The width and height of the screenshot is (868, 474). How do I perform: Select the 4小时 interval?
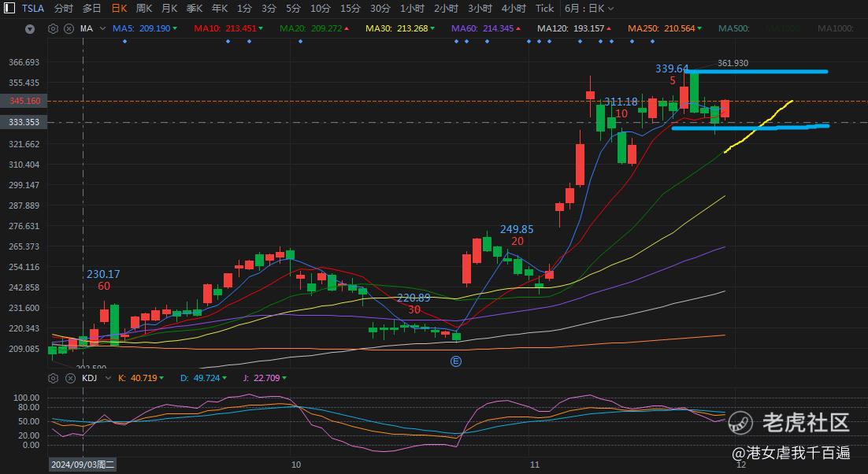514,9
